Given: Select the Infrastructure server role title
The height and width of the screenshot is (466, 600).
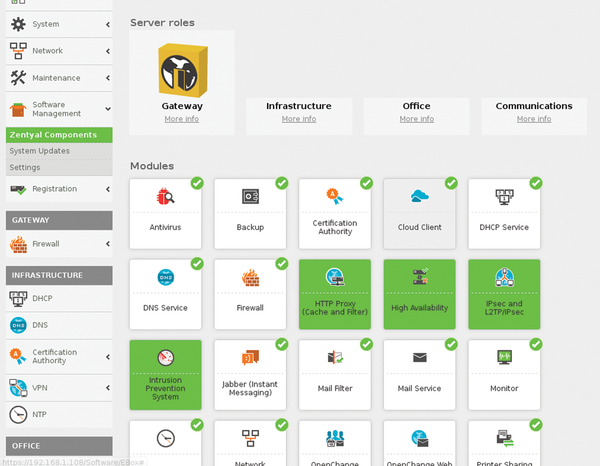Looking at the screenshot, I should coord(299,106).
